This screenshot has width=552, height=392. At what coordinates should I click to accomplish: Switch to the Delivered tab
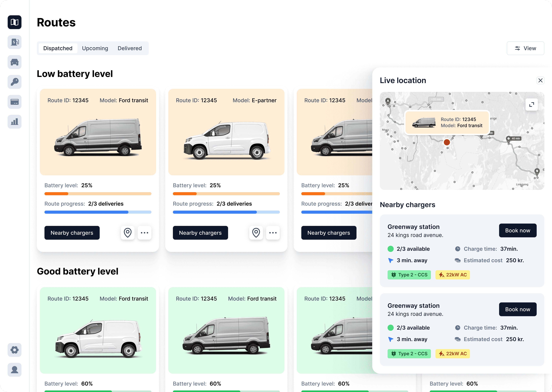tap(130, 48)
